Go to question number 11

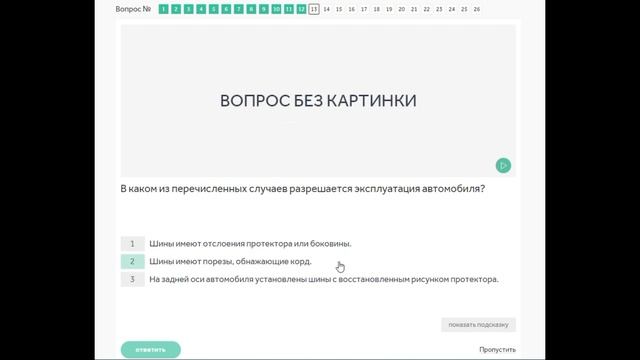(289, 9)
